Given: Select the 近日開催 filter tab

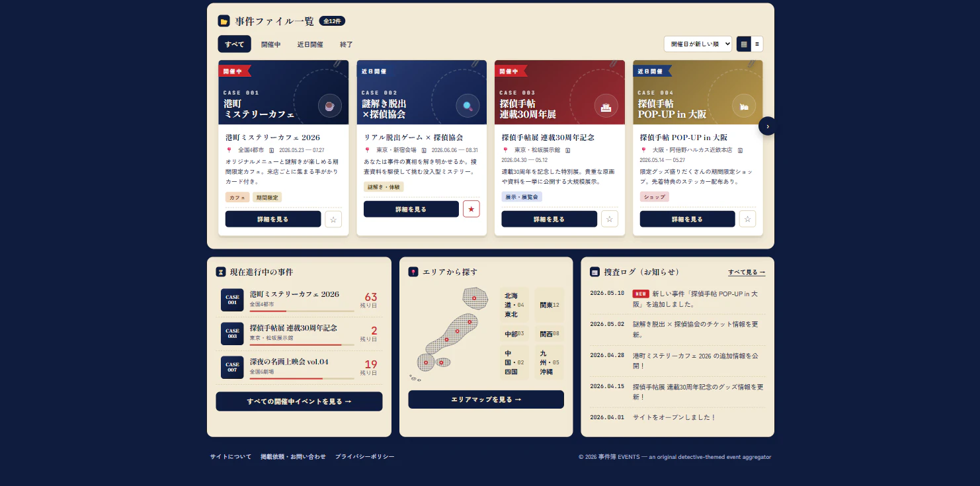Looking at the screenshot, I should pyautogui.click(x=310, y=44).
